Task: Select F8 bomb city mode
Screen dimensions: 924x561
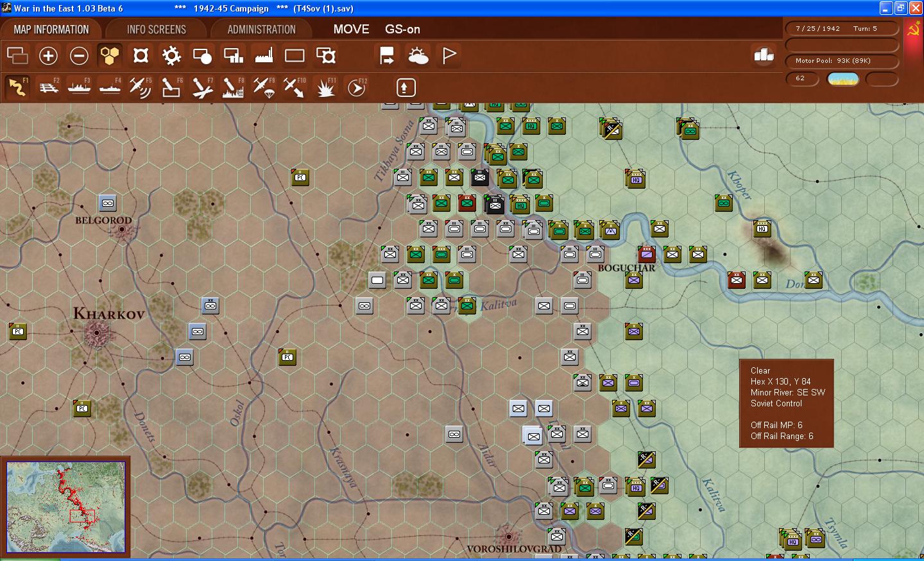Action: (x=233, y=87)
